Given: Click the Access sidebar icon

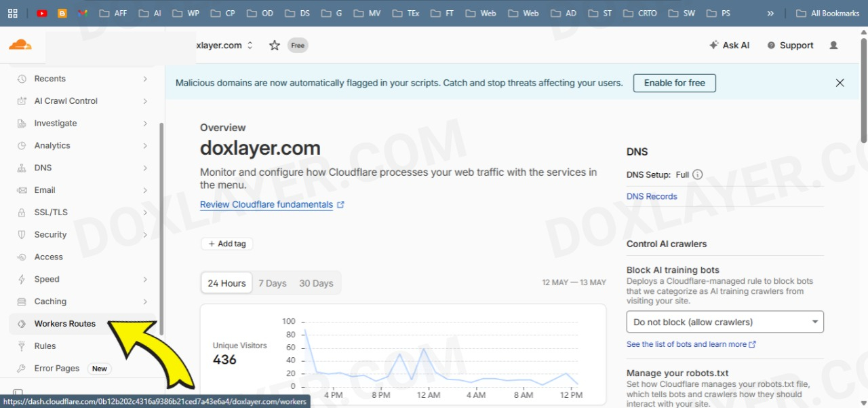Looking at the screenshot, I should point(22,257).
